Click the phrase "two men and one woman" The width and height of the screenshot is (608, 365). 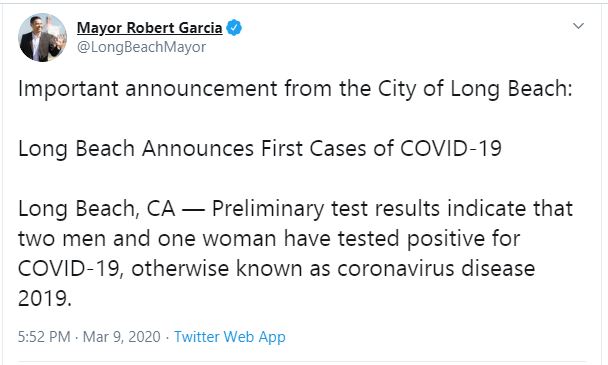147,239
